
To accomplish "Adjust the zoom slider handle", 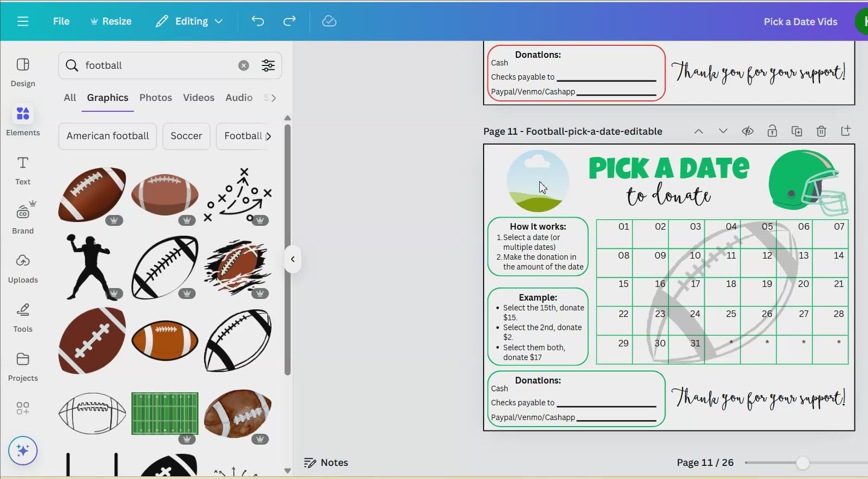I will (x=802, y=463).
